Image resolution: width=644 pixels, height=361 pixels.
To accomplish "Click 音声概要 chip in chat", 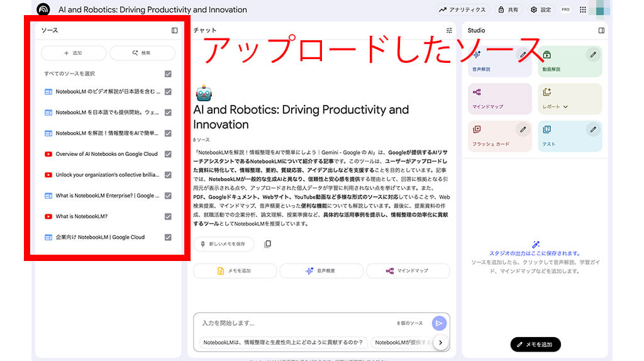I will 321,271.
